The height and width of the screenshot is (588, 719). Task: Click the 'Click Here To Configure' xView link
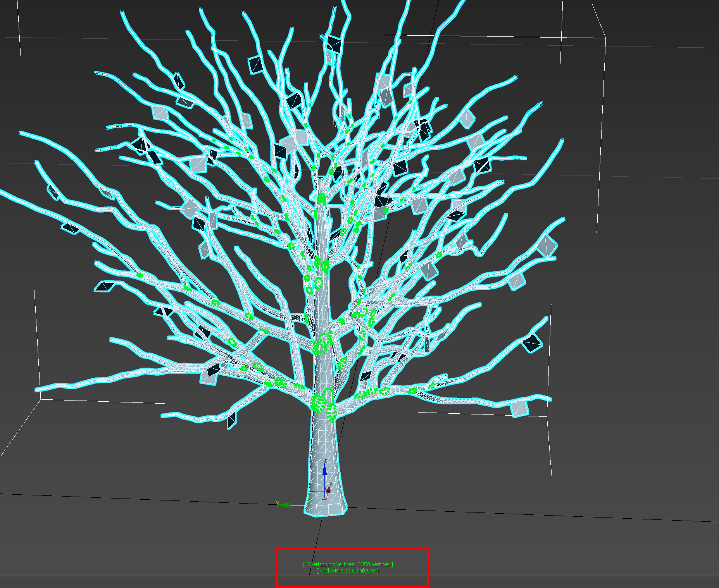click(348, 571)
